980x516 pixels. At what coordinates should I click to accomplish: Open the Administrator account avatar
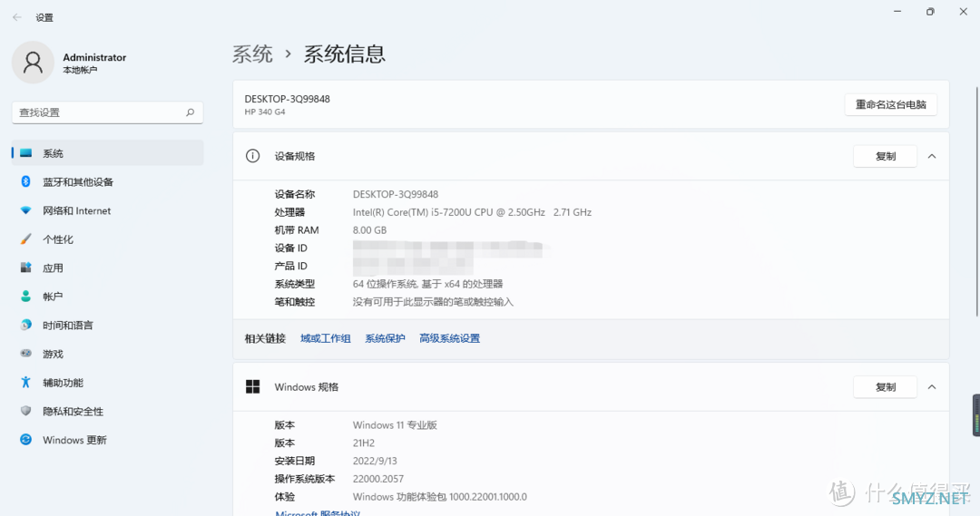[x=33, y=63]
